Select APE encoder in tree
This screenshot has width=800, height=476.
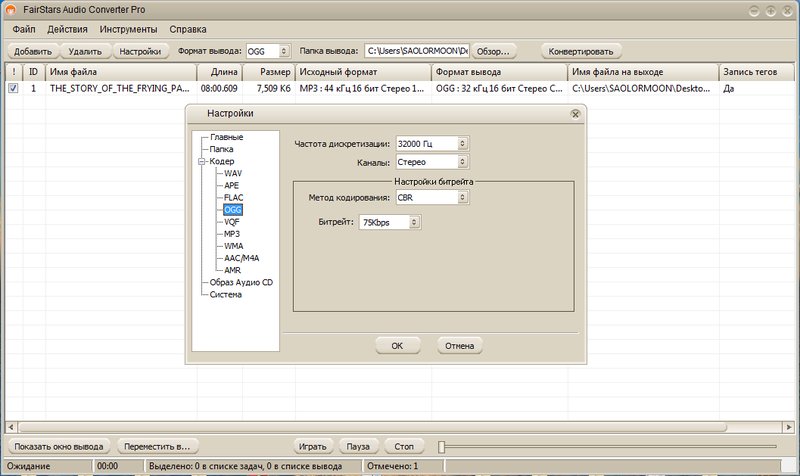231,186
